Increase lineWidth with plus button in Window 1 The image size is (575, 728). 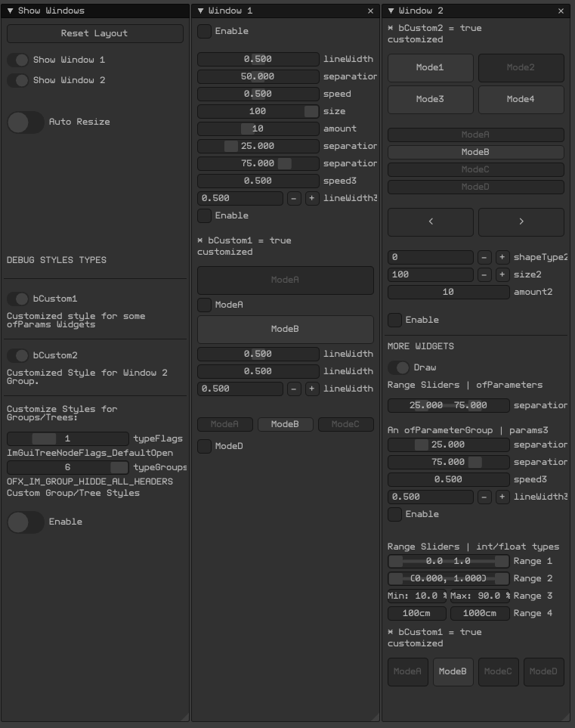[312, 389]
